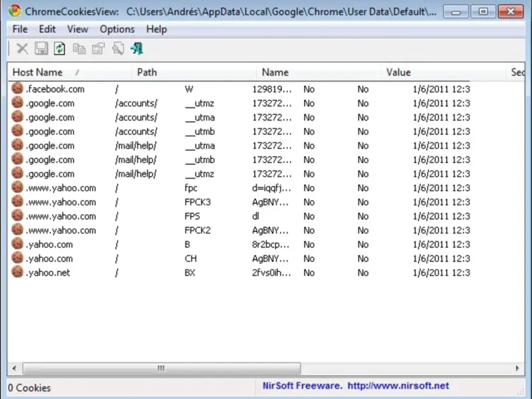Click cookie icon of the FPS row

(17, 215)
